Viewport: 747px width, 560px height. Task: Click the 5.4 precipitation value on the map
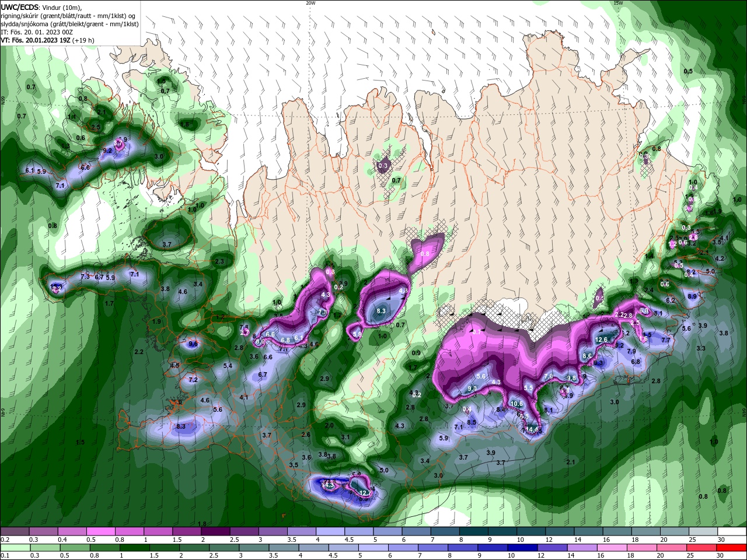click(x=228, y=366)
